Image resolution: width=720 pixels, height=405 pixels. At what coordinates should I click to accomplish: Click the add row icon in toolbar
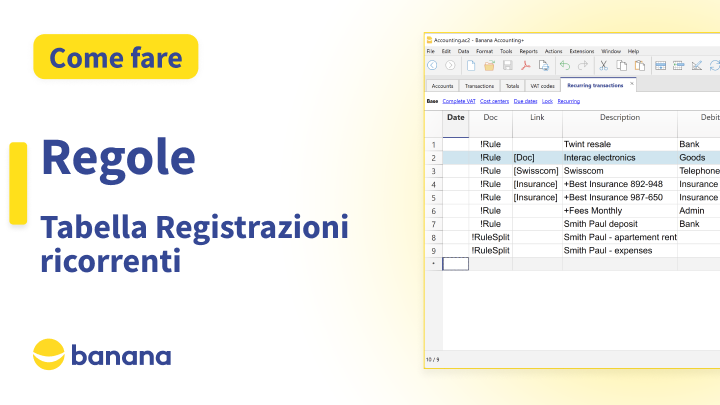tap(678, 66)
